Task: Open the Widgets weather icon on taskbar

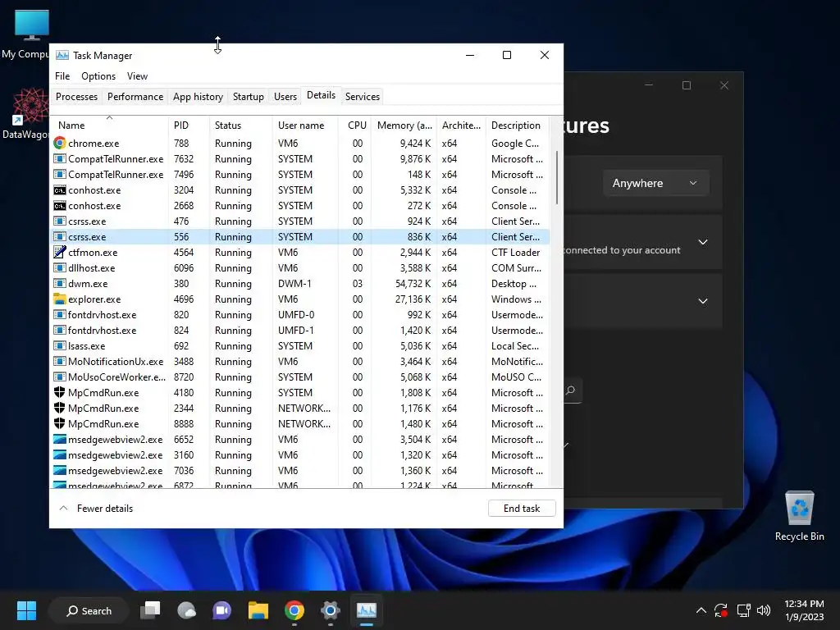Action: click(186, 610)
